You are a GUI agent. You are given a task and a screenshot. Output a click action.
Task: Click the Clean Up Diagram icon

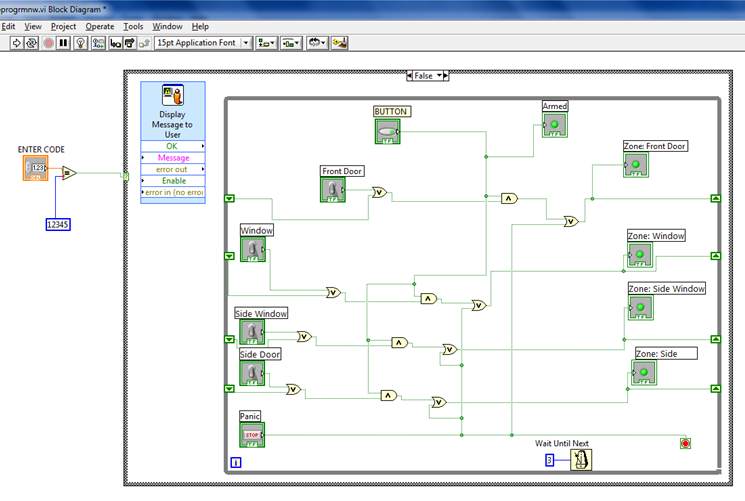click(340, 43)
